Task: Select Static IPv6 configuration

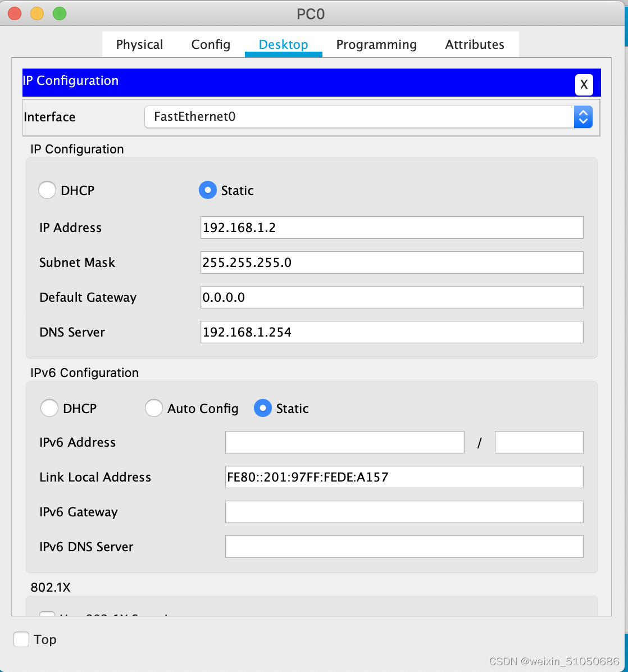Action: [262, 408]
